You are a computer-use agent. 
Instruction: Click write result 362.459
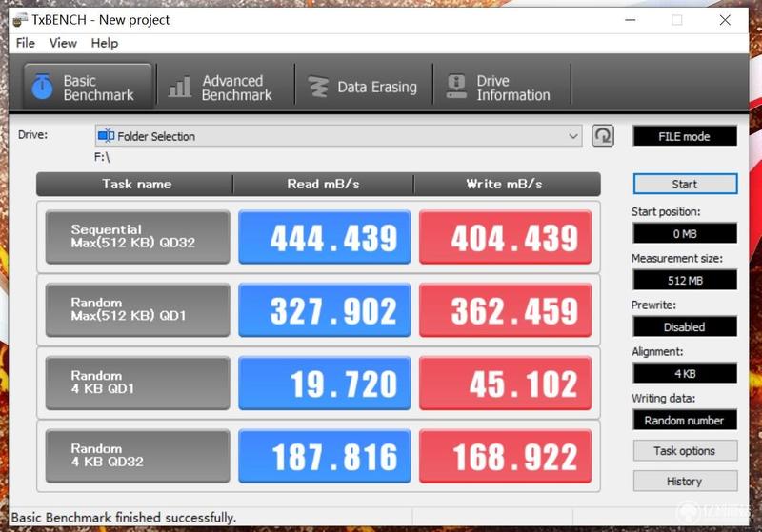(506, 310)
